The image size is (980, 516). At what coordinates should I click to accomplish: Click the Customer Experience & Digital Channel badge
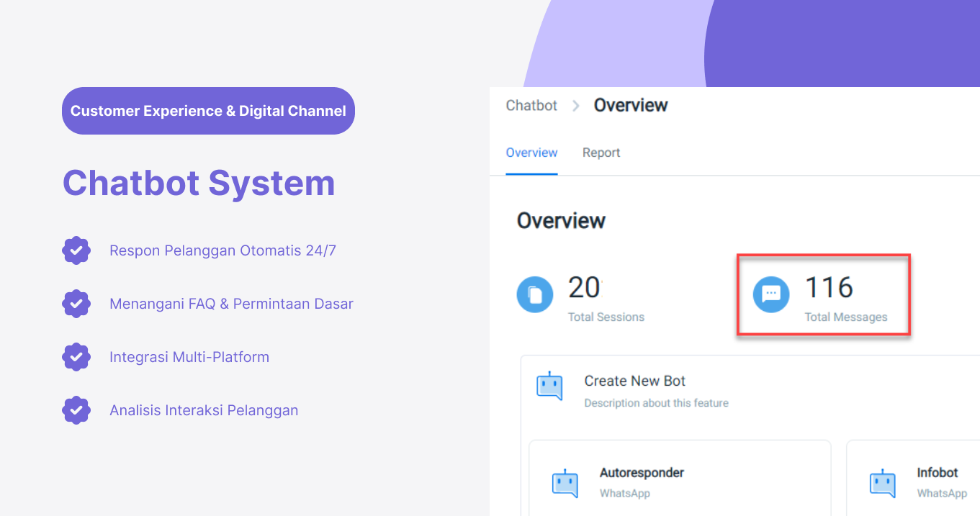coord(208,111)
